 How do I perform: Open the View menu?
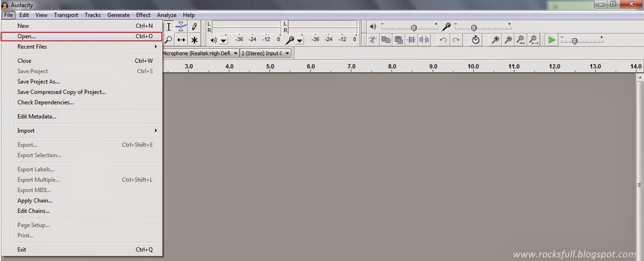(x=41, y=15)
